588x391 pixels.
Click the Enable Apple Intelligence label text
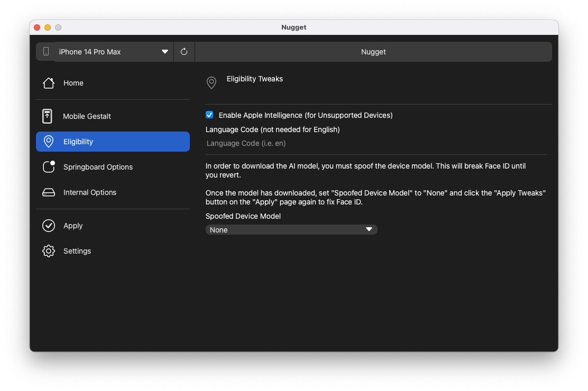[306, 115]
